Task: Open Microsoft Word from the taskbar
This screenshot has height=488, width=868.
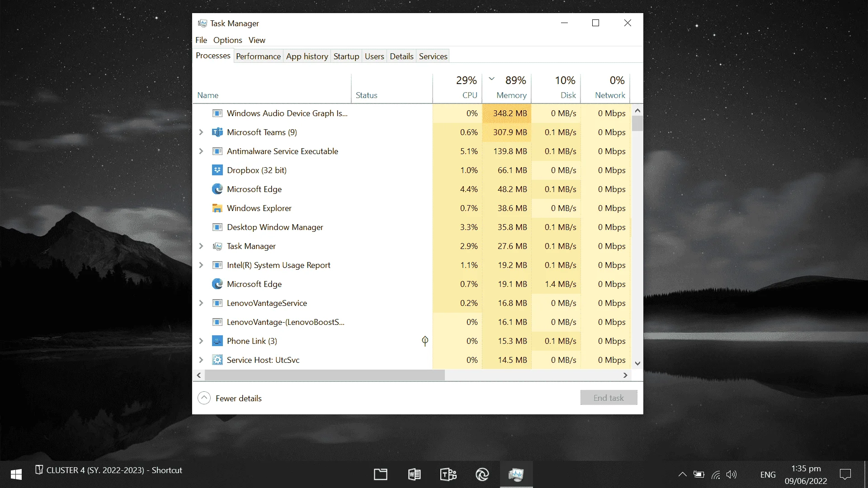Action: (414, 474)
